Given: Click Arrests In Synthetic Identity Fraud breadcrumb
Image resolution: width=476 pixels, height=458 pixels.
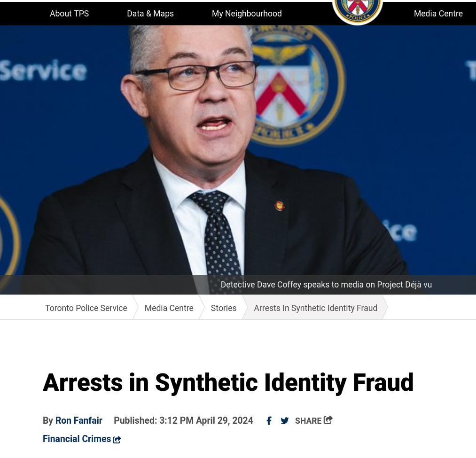Looking at the screenshot, I should click(315, 308).
